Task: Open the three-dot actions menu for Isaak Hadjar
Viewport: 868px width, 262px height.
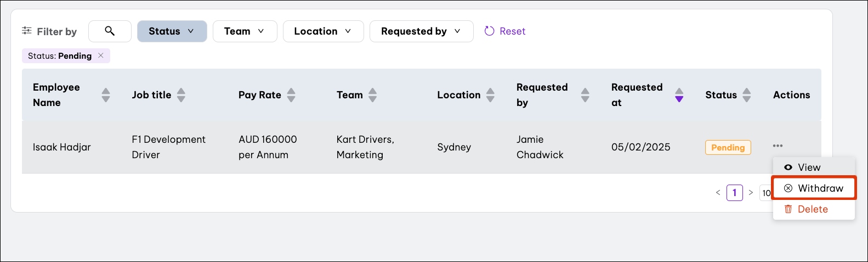Action: pos(778,146)
